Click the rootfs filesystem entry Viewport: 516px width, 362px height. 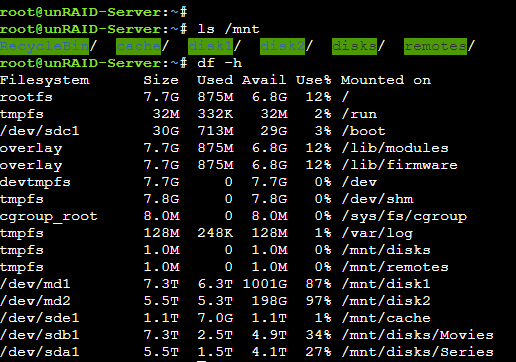click(26, 97)
